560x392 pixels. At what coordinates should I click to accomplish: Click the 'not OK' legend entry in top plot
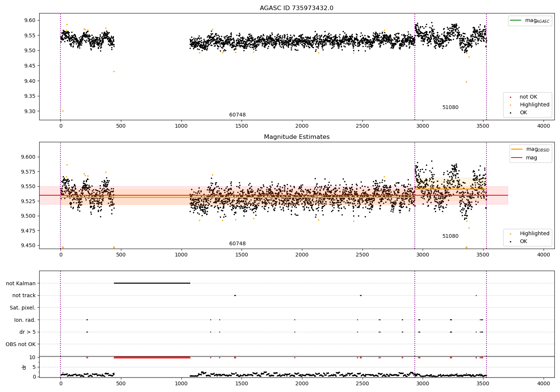(x=528, y=97)
